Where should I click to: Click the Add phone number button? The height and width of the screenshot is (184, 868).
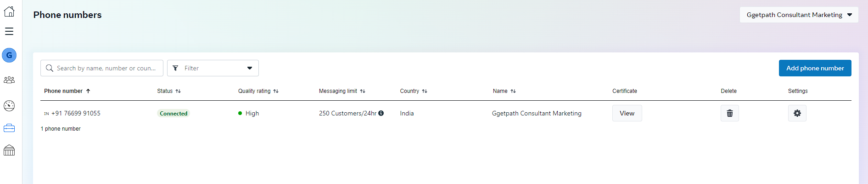tap(815, 68)
